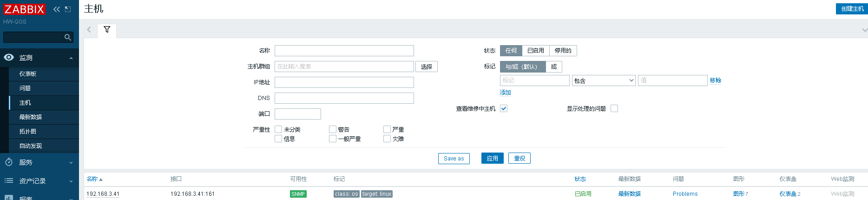The width and height of the screenshot is (868, 200).
Task: Click the 创建主机 button
Action: coord(852,9)
